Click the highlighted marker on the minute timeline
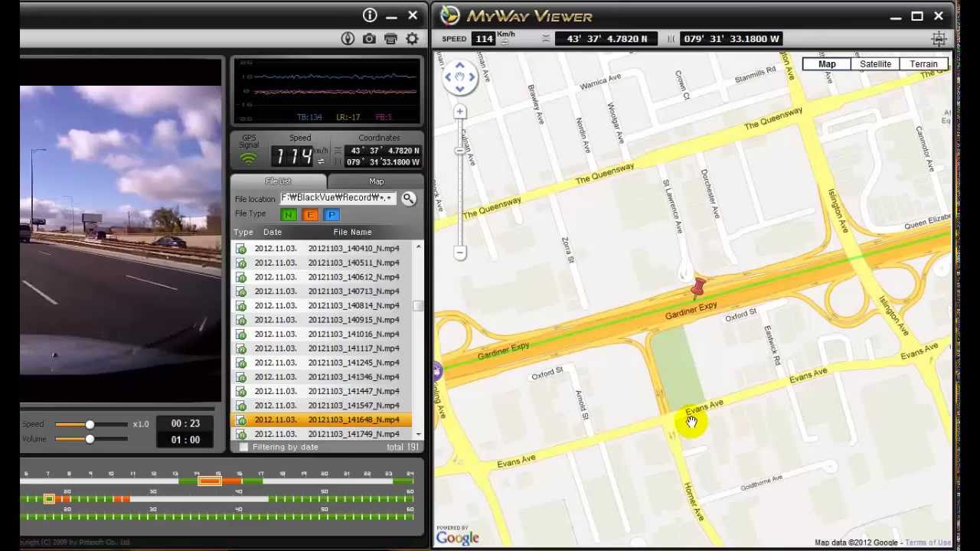The image size is (980, 551). point(49,499)
